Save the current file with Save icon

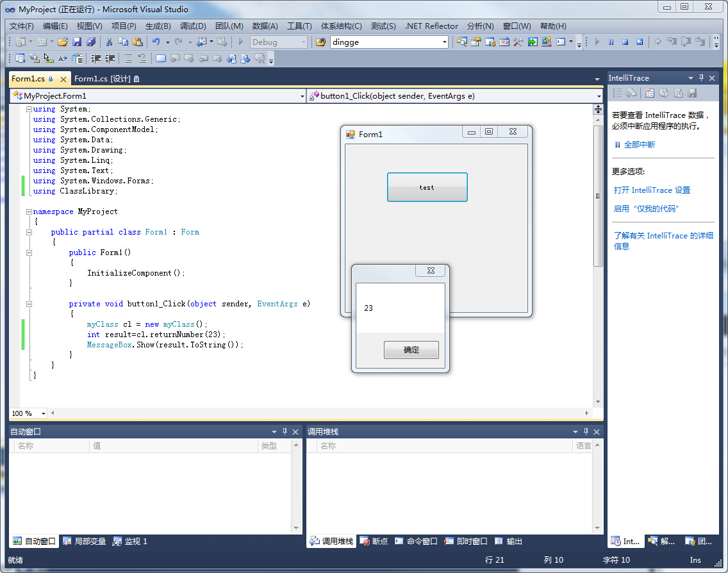(x=77, y=42)
